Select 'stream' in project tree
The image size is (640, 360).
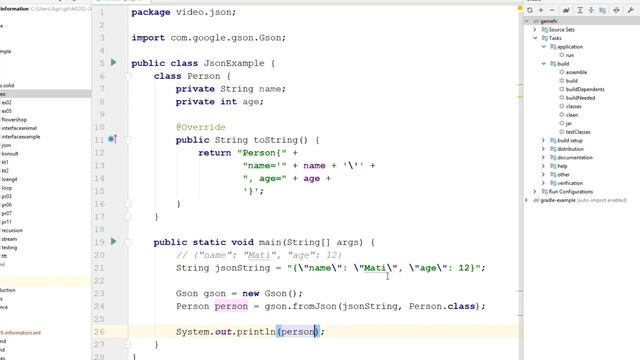[x=9, y=239]
